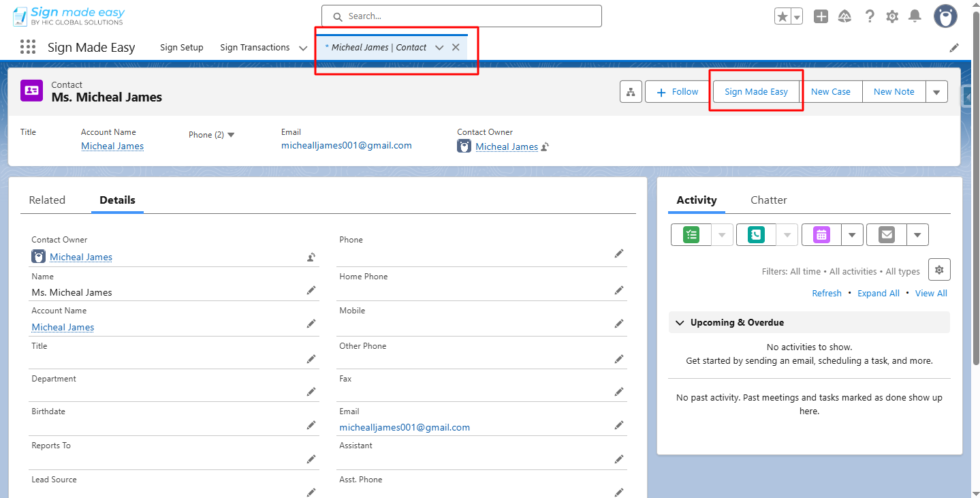The image size is (980, 498).
Task: Open the App Launcher waffle icon
Action: [x=27, y=46]
